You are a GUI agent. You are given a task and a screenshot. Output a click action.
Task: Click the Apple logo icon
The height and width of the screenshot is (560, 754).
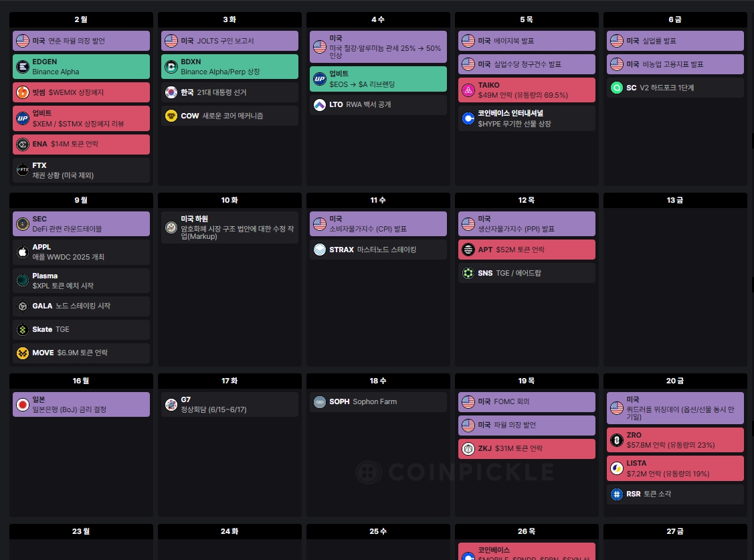[x=23, y=252]
